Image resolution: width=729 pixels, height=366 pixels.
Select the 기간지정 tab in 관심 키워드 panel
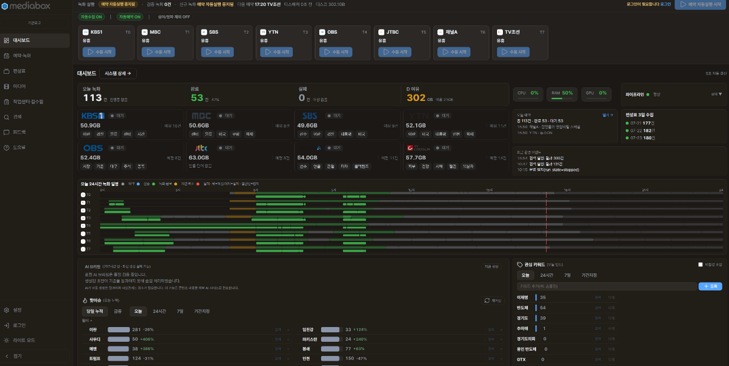pyautogui.click(x=589, y=275)
